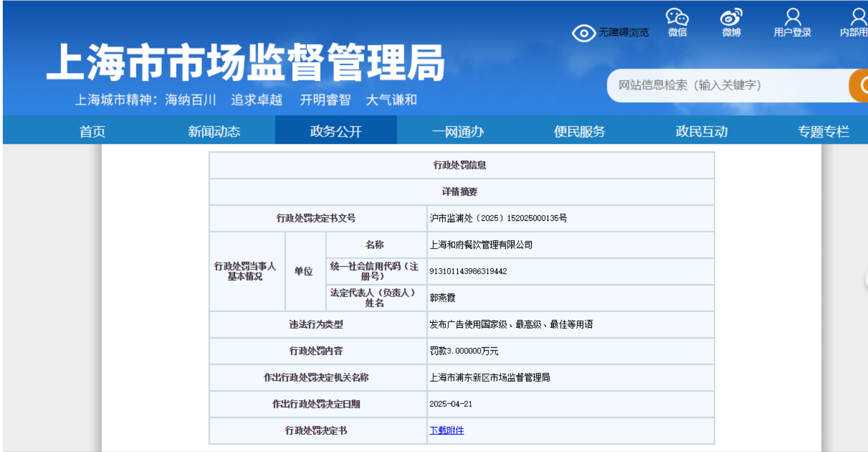Open the 一网通办 navigation tab

coord(458,132)
